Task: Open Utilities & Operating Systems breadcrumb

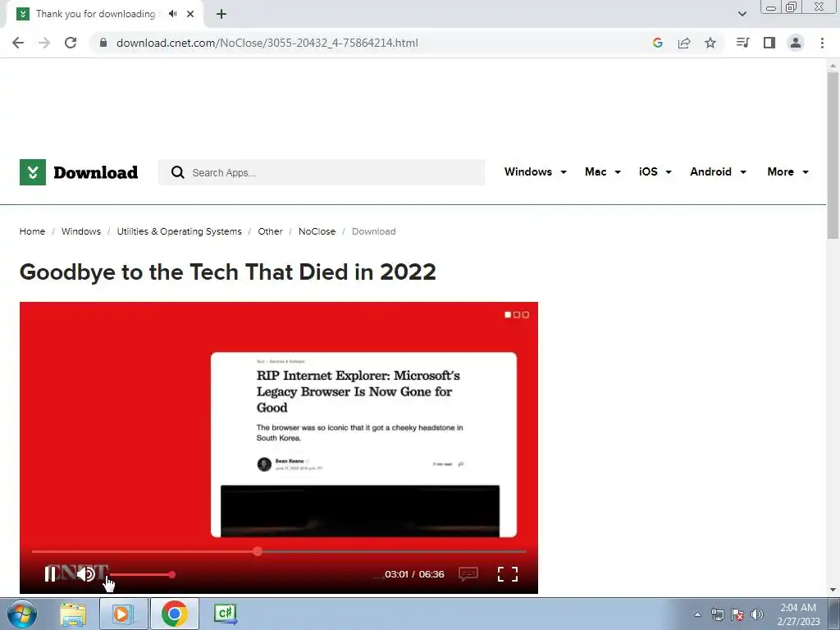Action: coord(179,231)
